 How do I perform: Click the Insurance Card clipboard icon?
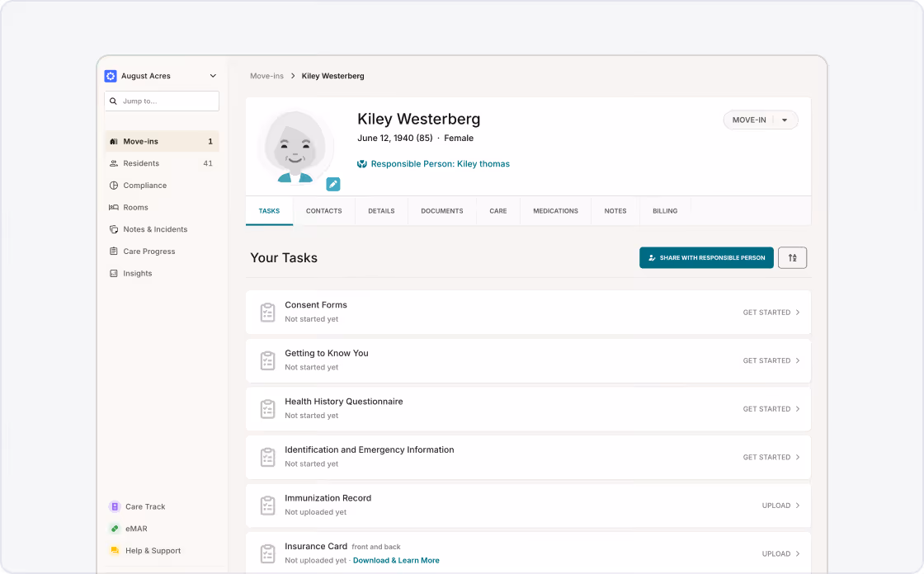click(x=267, y=554)
